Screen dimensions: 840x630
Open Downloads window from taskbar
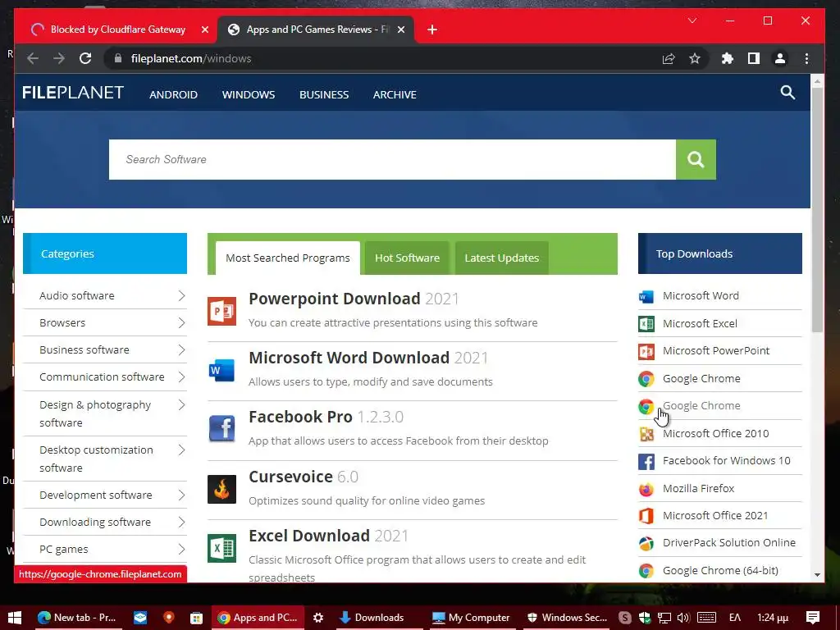coord(372,618)
